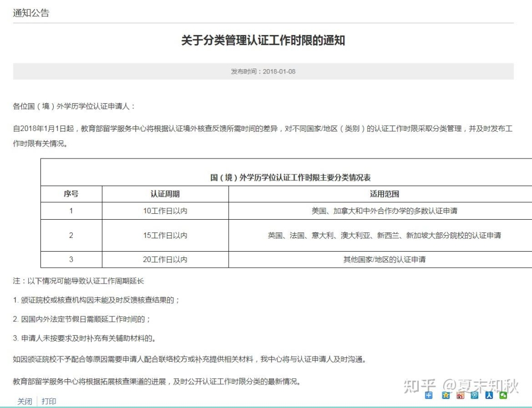Click the publish date 发布时间：2018-01-08
Viewport: 532px width, 408px height.
(x=263, y=72)
